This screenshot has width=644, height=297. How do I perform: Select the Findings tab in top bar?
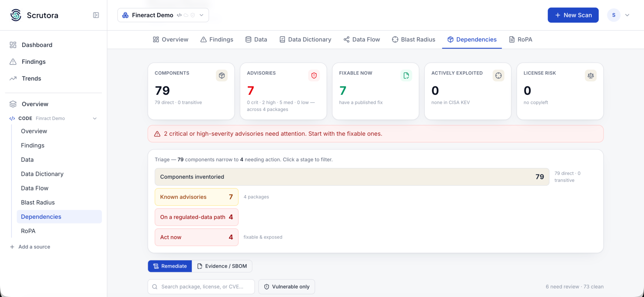(217, 40)
